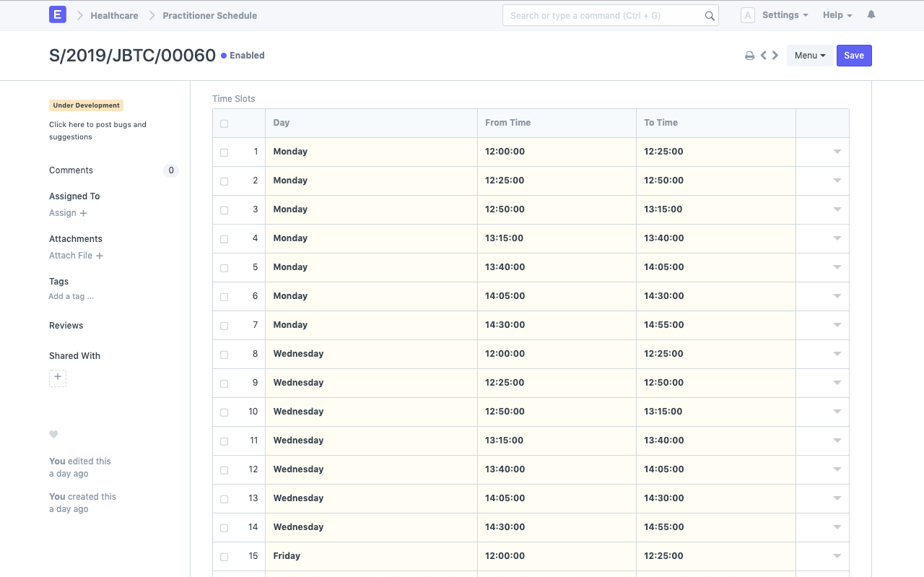Click the Shared With plus icon

tap(58, 378)
